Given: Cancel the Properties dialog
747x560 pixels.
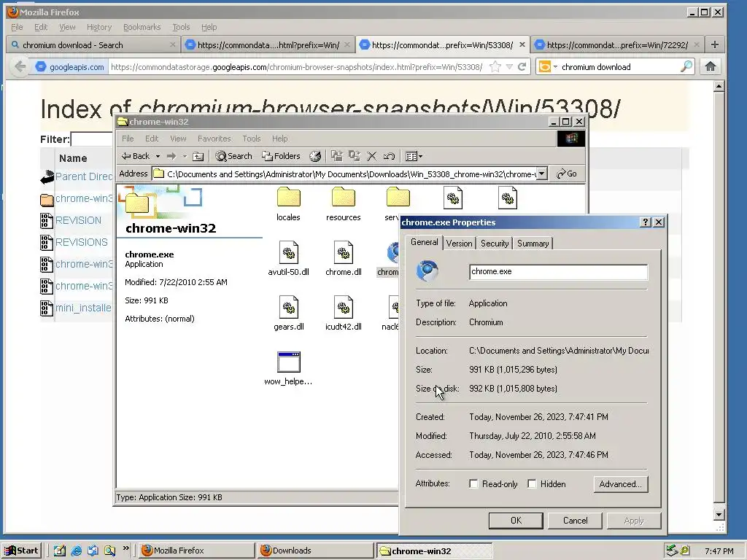Looking at the screenshot, I should 575,521.
